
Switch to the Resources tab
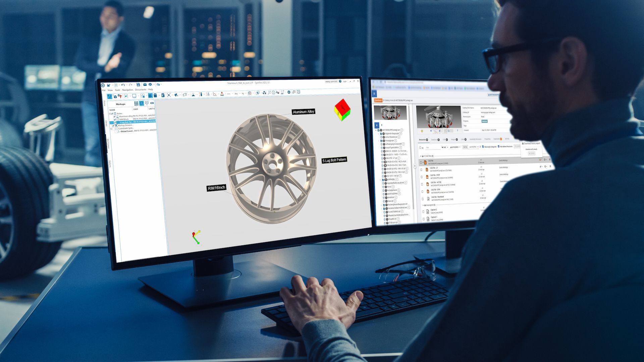[x=422, y=140]
